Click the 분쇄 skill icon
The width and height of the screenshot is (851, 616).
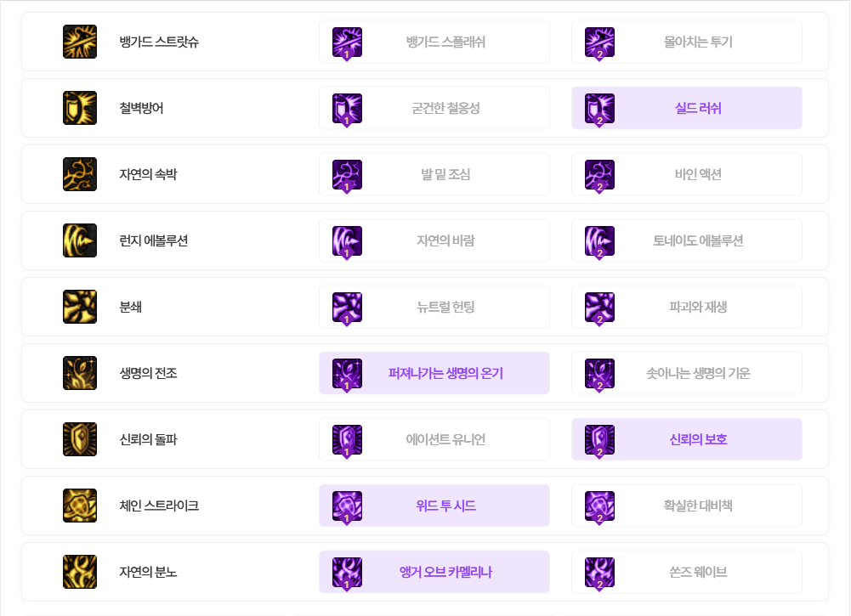pyautogui.click(x=80, y=307)
